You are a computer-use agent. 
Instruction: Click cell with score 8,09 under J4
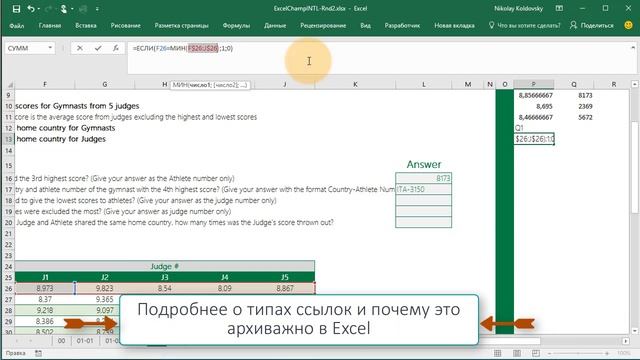coord(224,289)
